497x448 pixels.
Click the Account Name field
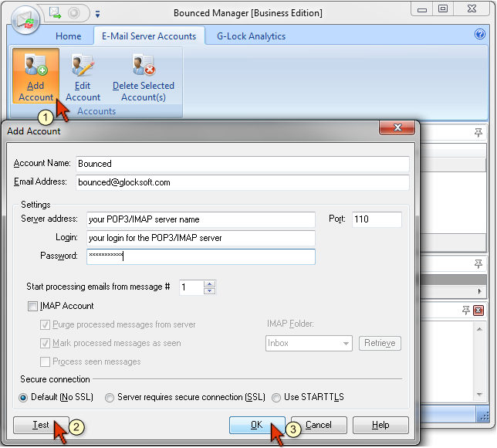(x=242, y=164)
